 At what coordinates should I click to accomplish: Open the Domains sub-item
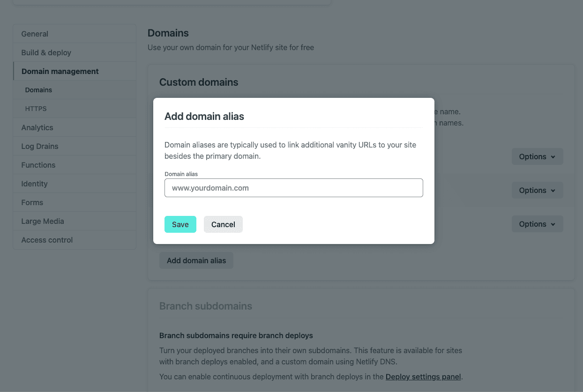point(38,90)
